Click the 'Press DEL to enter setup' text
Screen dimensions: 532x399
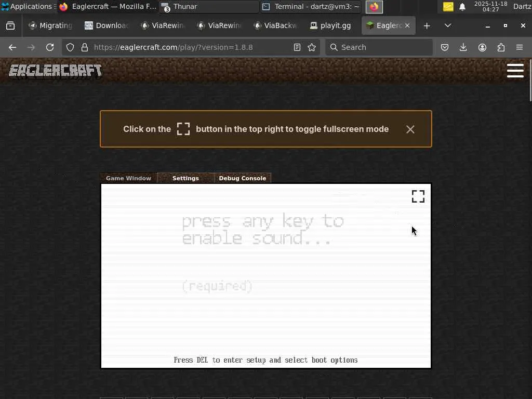pos(265,360)
